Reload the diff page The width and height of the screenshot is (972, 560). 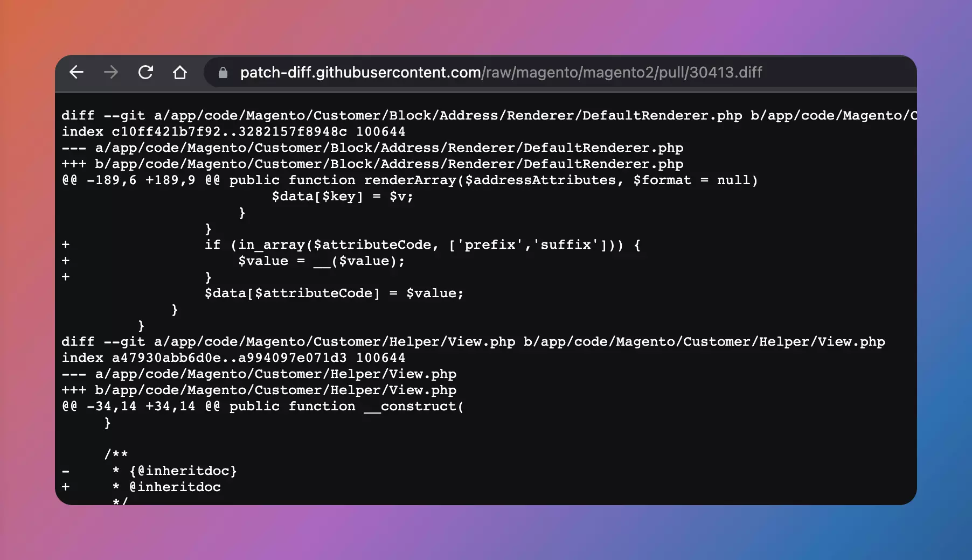tap(145, 72)
